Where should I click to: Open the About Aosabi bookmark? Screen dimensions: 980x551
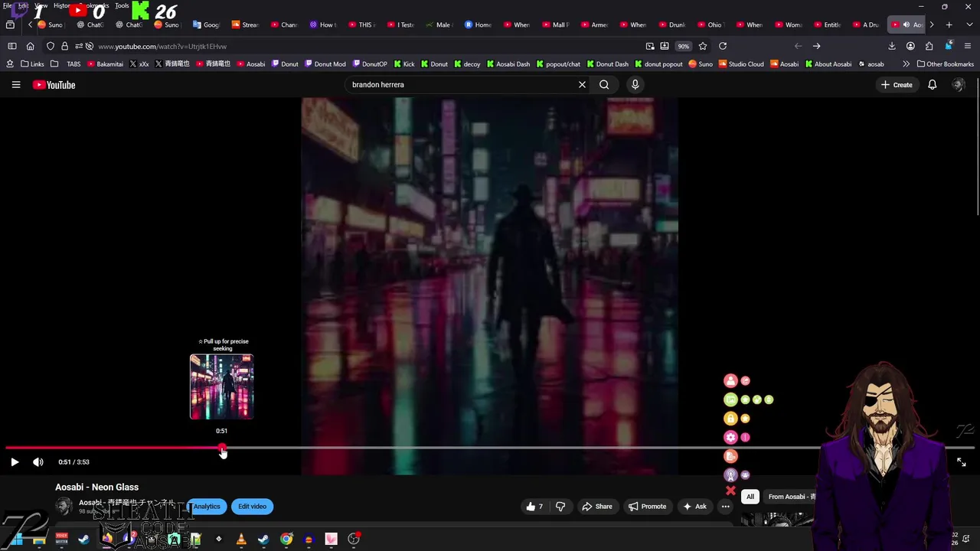[828, 64]
